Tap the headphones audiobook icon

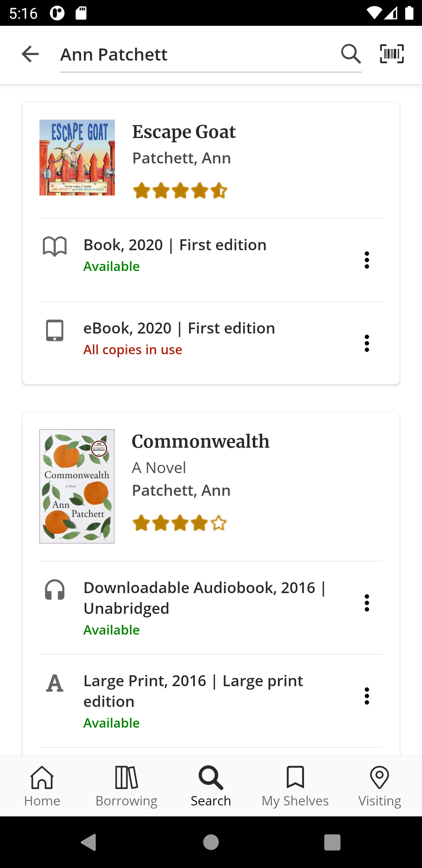point(55,590)
